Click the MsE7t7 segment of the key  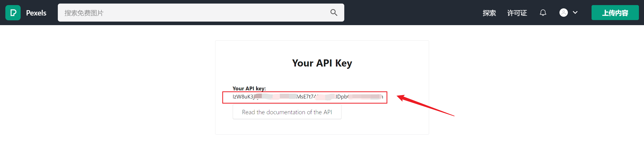point(306,97)
